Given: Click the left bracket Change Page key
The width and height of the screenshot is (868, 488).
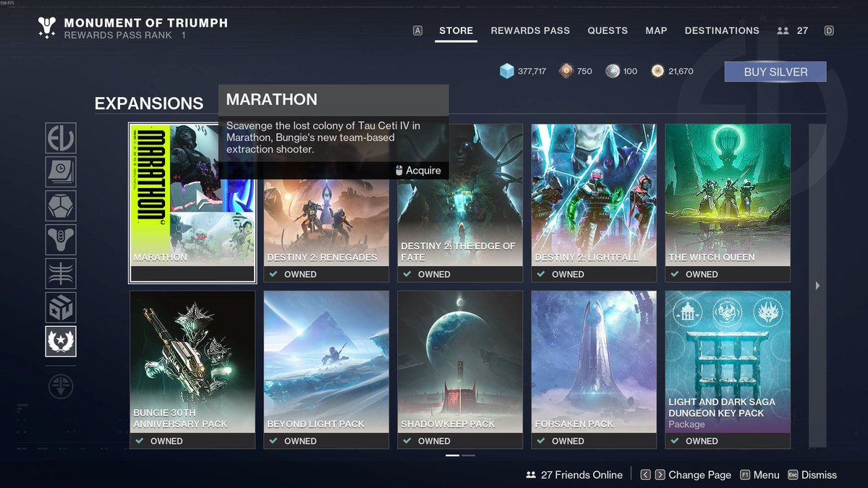Looking at the screenshot, I should pyautogui.click(x=646, y=475).
